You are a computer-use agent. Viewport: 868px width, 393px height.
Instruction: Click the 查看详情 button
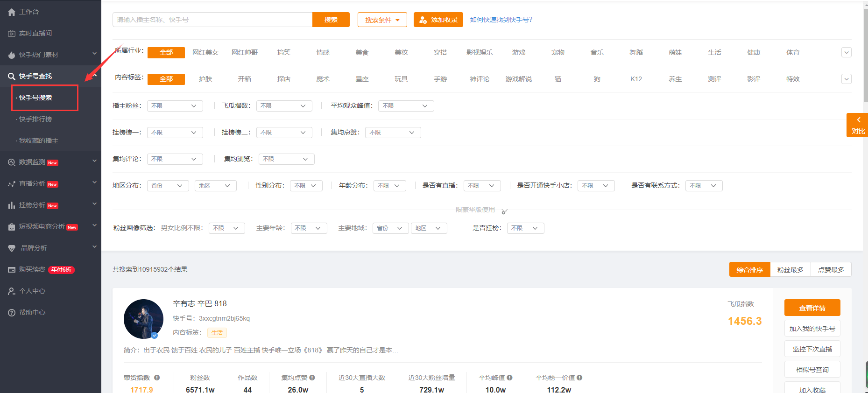[x=812, y=308]
